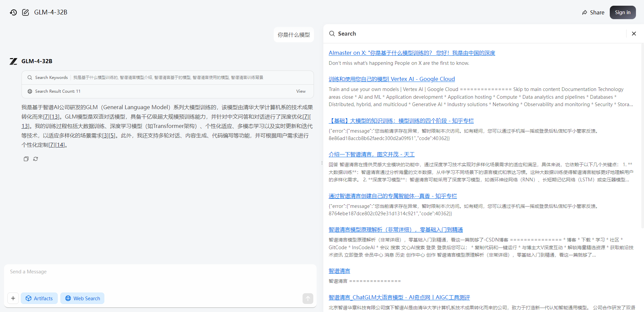
Task: Click the globe icon beside Search Result Count
Action: [x=30, y=91]
